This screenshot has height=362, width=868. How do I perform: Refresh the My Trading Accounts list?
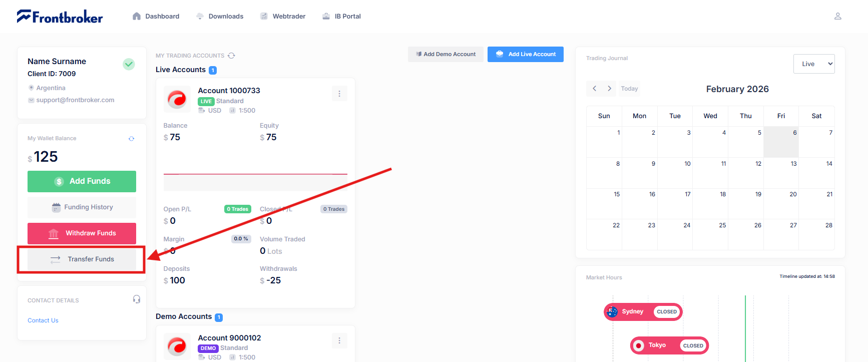[x=231, y=56]
